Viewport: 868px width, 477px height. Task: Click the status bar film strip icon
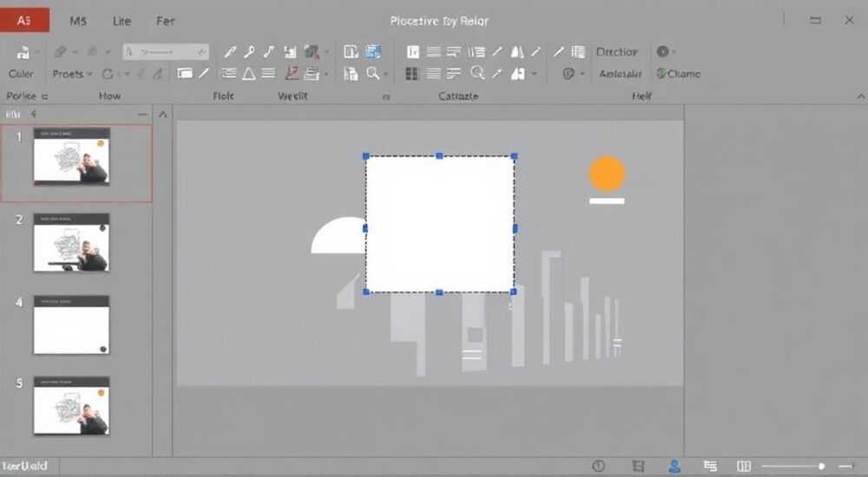[x=638, y=466]
